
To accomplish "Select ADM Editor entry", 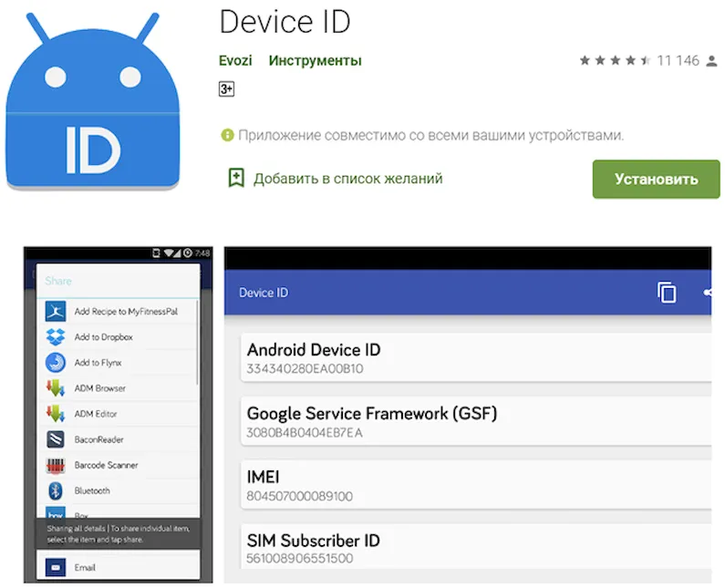I will click(118, 414).
